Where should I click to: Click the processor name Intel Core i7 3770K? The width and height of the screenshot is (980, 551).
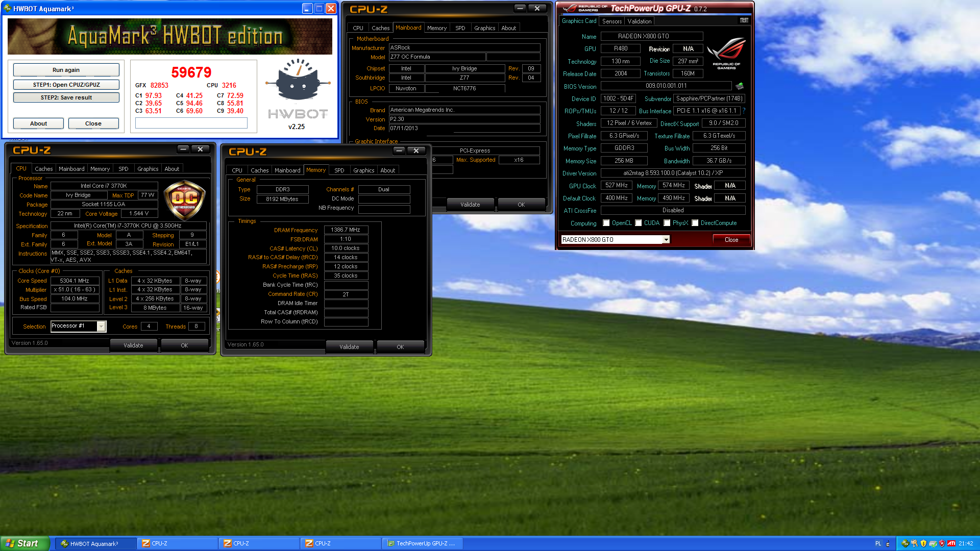pyautogui.click(x=104, y=186)
